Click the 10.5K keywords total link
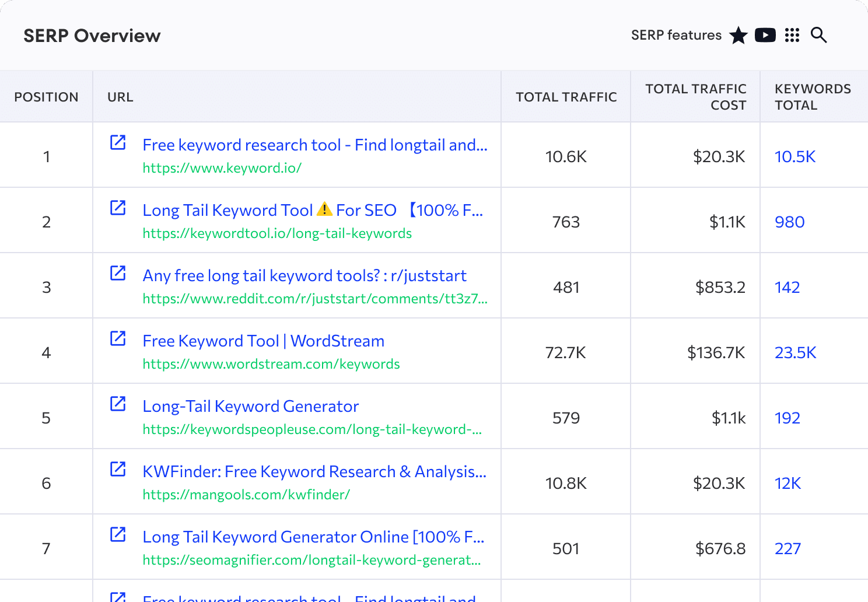 pos(795,156)
